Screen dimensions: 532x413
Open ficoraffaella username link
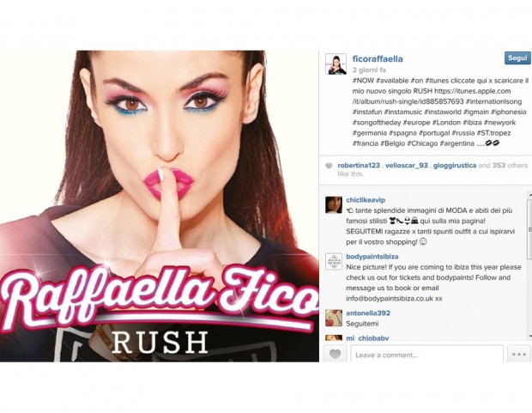pos(378,58)
